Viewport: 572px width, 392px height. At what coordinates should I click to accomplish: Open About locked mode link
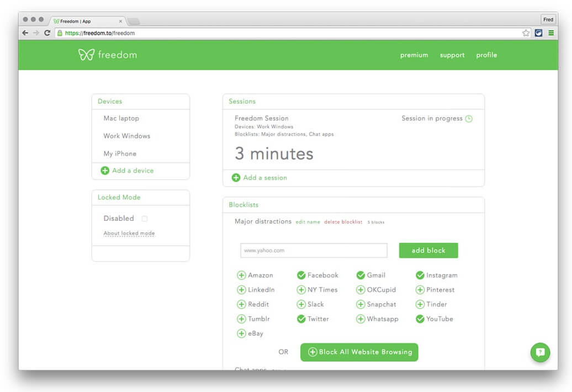click(129, 233)
